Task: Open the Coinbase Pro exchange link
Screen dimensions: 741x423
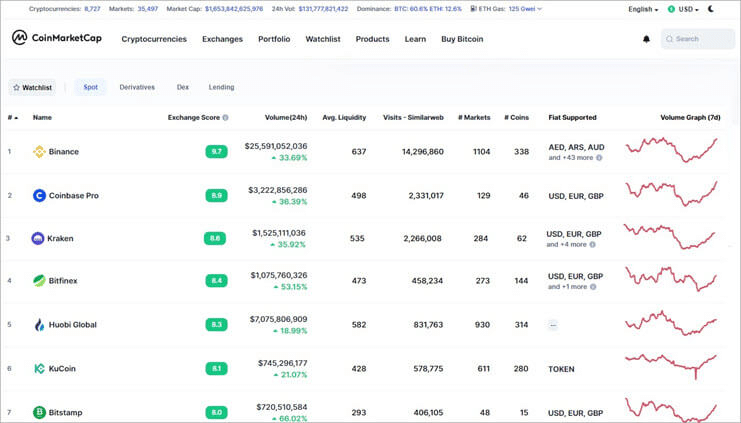Action: point(74,195)
